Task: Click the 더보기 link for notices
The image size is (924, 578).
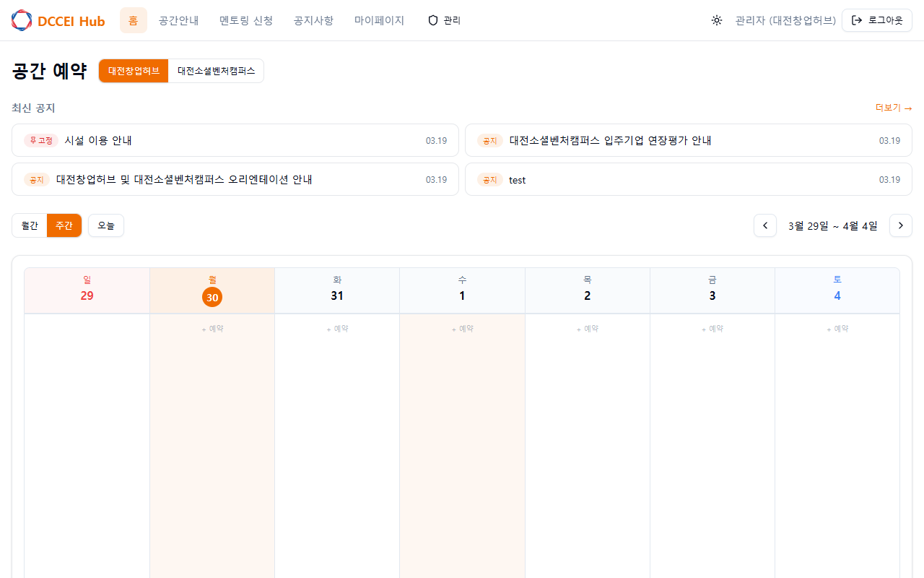Action: coord(893,108)
